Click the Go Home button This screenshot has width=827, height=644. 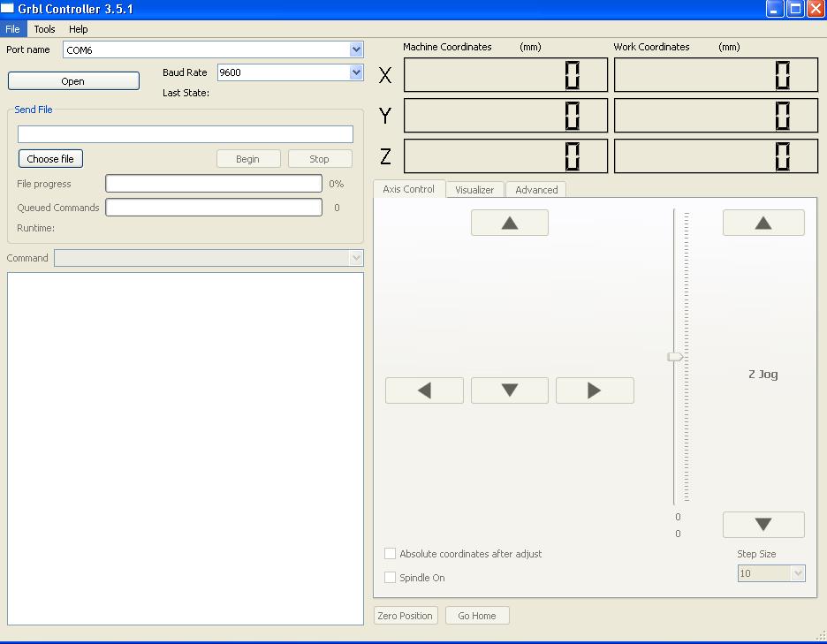point(477,616)
